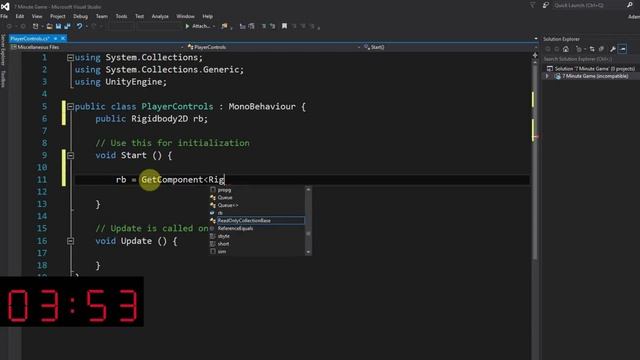Click the Quick Launch search box

pyautogui.click(x=589, y=5)
